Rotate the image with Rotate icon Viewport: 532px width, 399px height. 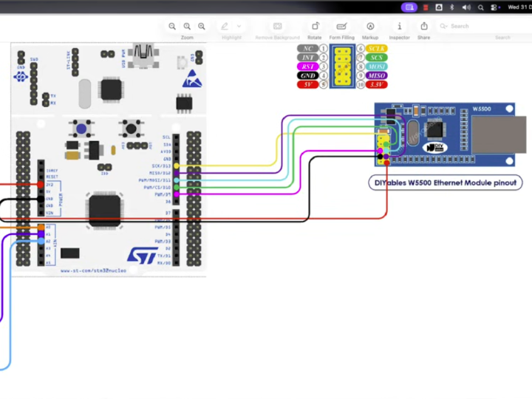click(315, 26)
